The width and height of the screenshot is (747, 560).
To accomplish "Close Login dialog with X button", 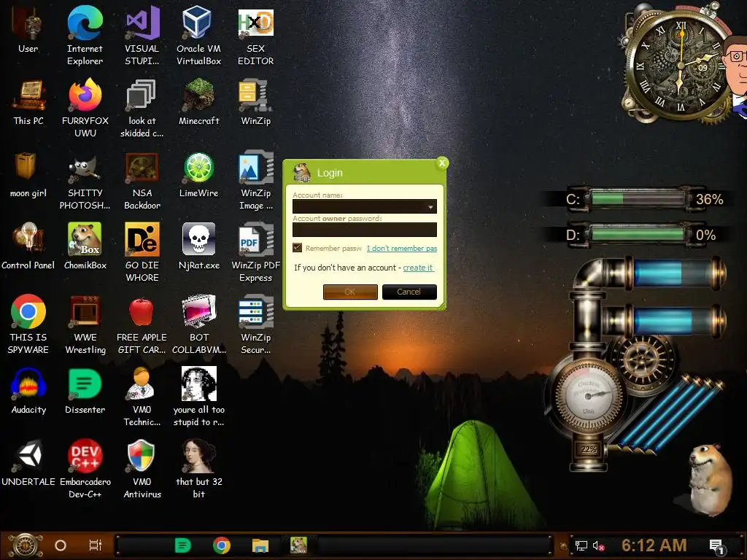I will pyautogui.click(x=442, y=163).
